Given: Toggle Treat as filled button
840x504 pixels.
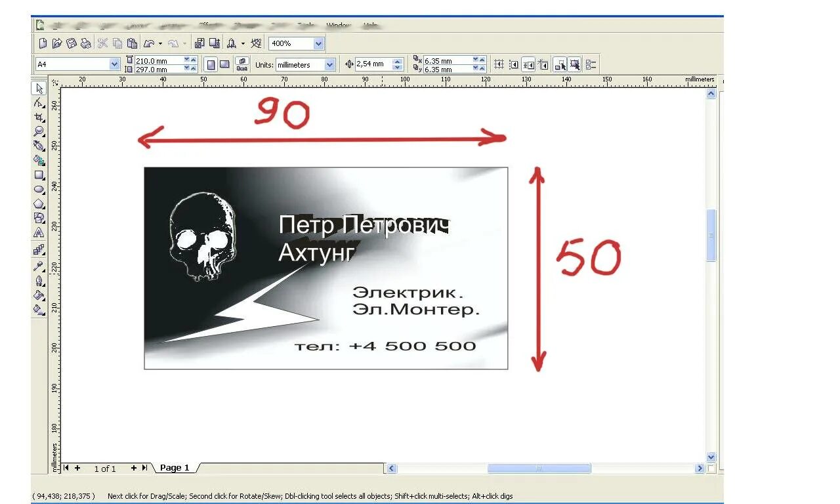Looking at the screenshot, I should tap(575, 64).
